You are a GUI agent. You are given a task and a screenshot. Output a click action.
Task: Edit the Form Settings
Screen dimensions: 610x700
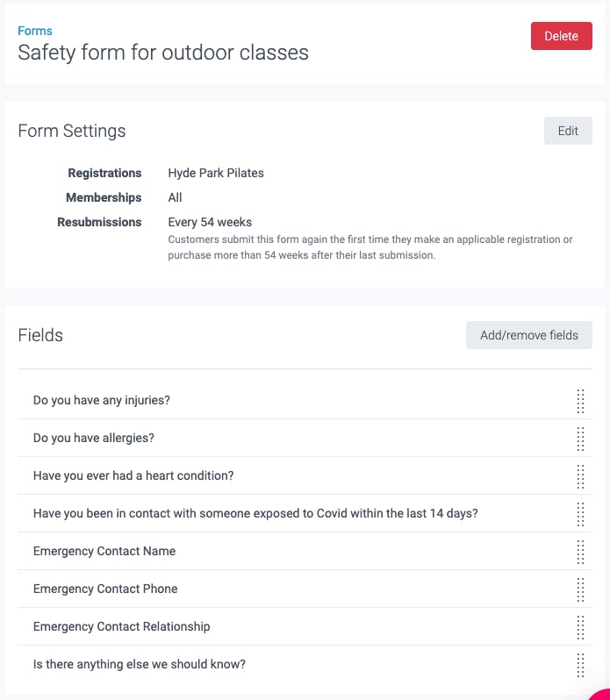tap(568, 131)
